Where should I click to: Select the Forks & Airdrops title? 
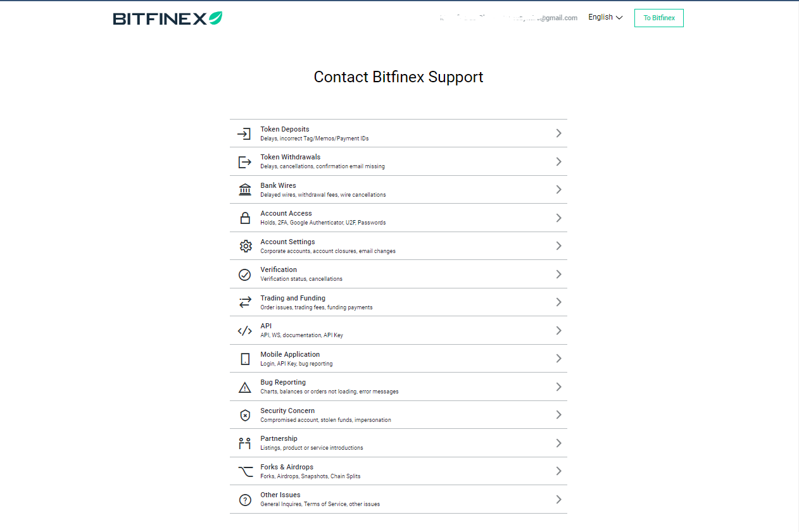coord(287,467)
